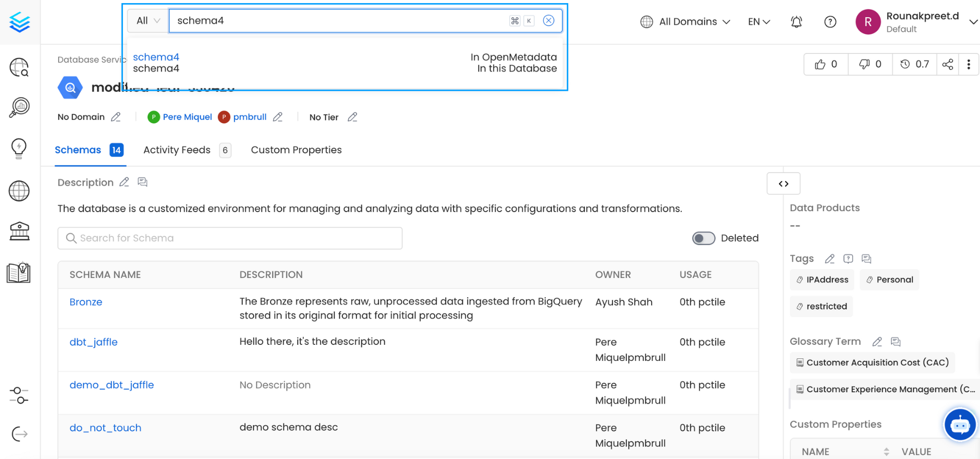Switch to the Schemas tab

click(x=89, y=150)
